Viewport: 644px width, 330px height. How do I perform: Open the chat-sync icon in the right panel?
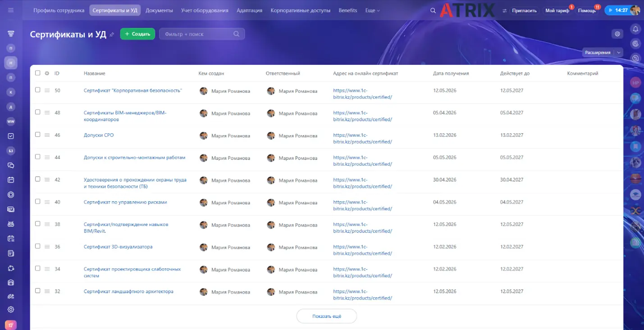click(635, 58)
